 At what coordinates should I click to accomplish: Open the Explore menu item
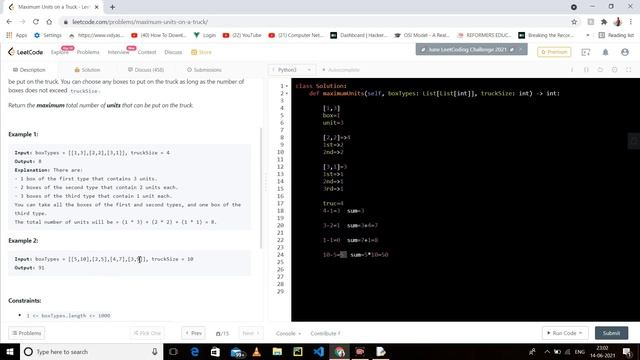(x=60, y=52)
